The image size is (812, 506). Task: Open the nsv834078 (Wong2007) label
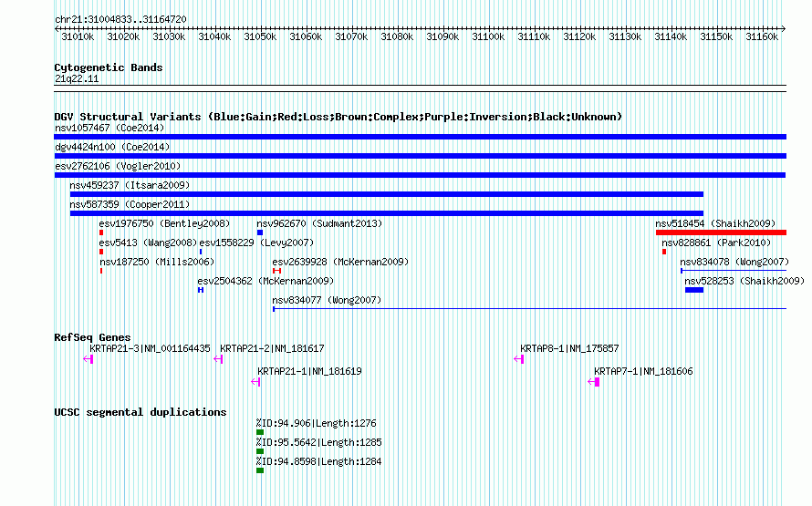point(734,262)
